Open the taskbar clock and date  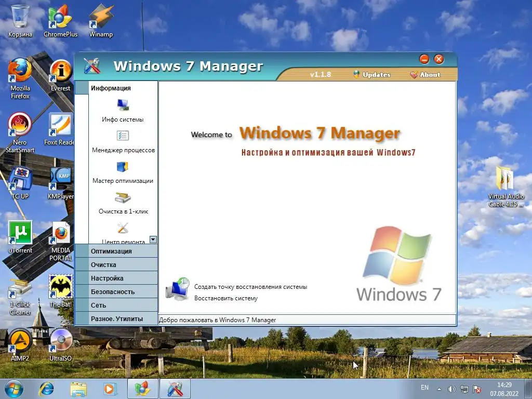(x=504, y=389)
